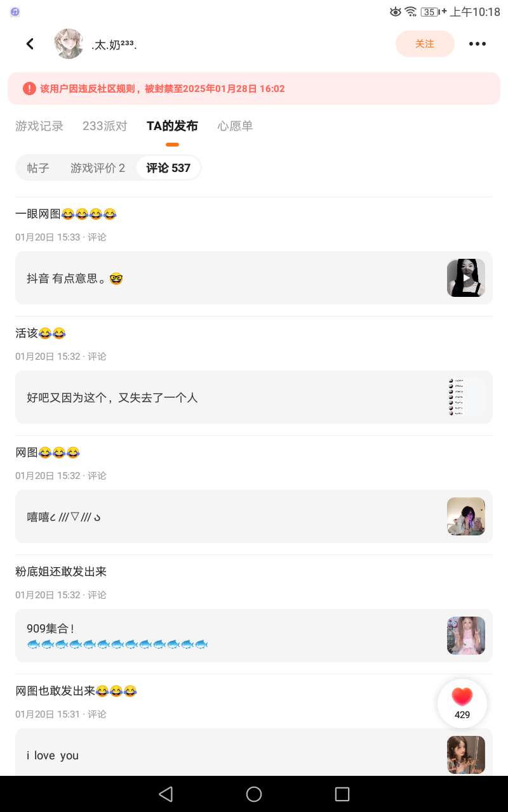Tap the user's profile avatar

69,44
